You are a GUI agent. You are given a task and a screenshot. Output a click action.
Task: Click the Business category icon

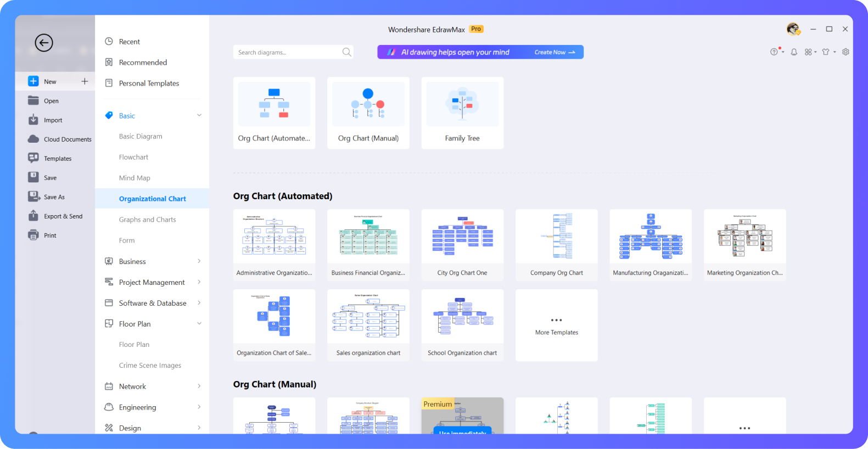coord(109,261)
